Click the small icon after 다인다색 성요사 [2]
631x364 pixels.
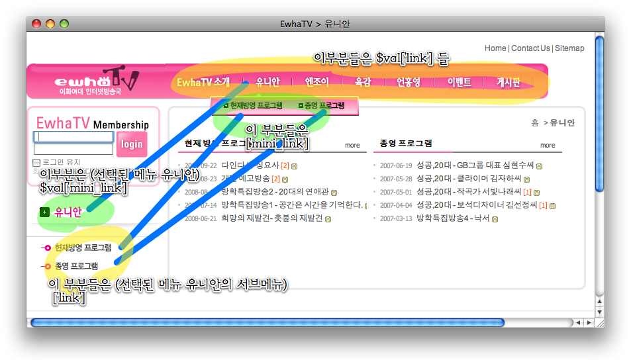point(294,166)
